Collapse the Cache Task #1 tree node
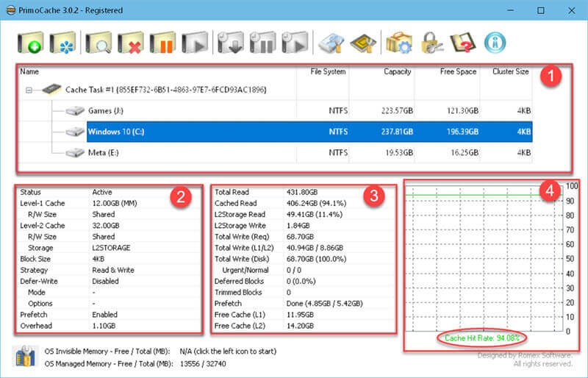The width and height of the screenshot is (588, 378). [29, 90]
